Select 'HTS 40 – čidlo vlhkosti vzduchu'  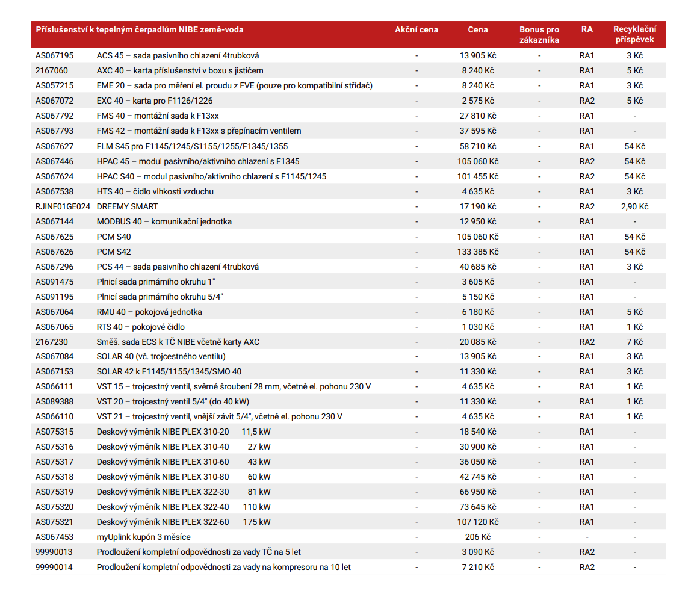[155, 191]
